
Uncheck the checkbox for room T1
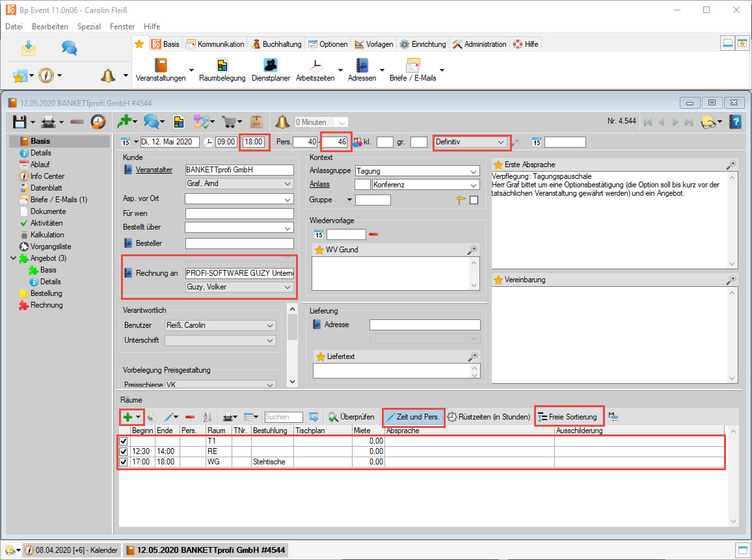[124, 441]
